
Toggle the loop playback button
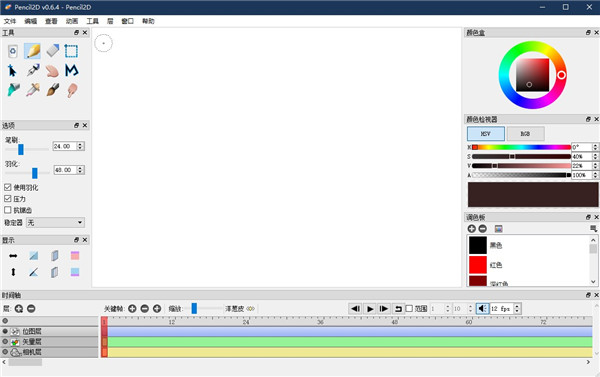398,308
